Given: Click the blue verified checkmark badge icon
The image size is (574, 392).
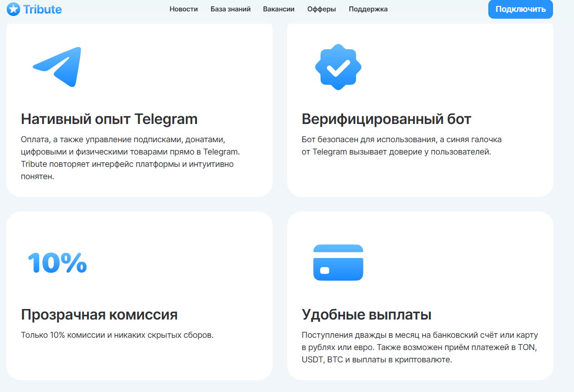Looking at the screenshot, I should 338,67.
